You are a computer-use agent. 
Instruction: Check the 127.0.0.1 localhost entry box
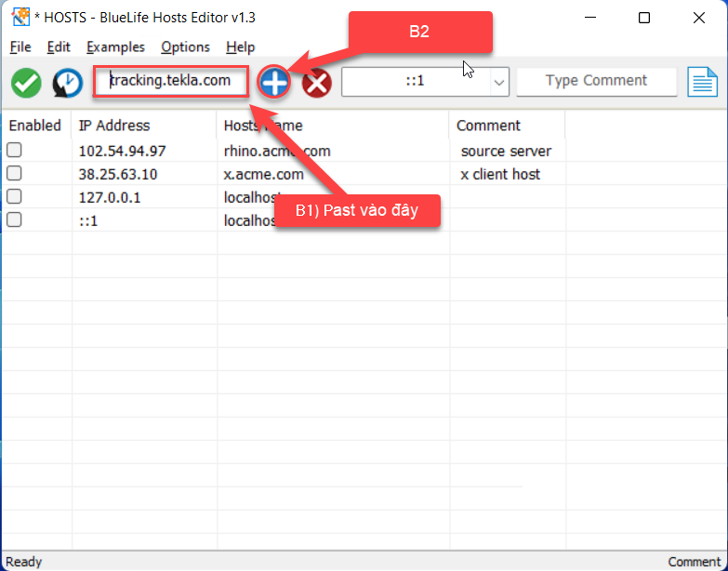pyautogui.click(x=15, y=197)
